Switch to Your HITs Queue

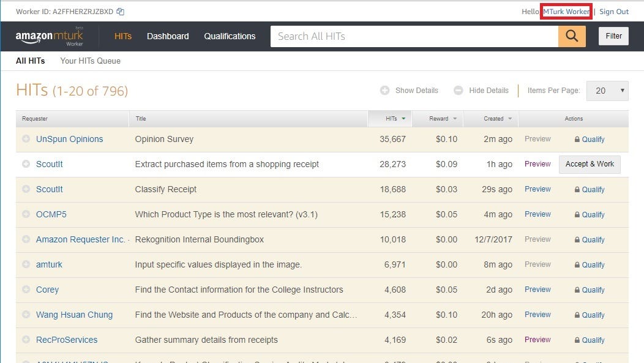click(x=91, y=61)
